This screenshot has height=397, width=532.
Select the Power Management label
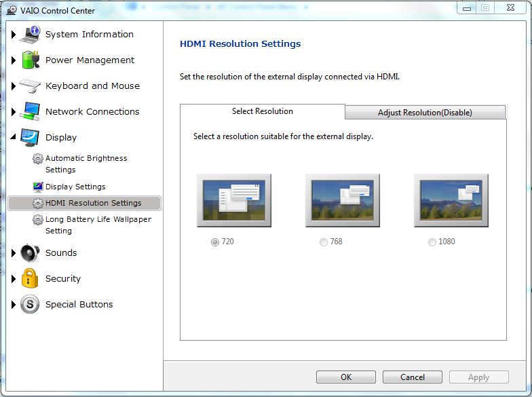(90, 60)
